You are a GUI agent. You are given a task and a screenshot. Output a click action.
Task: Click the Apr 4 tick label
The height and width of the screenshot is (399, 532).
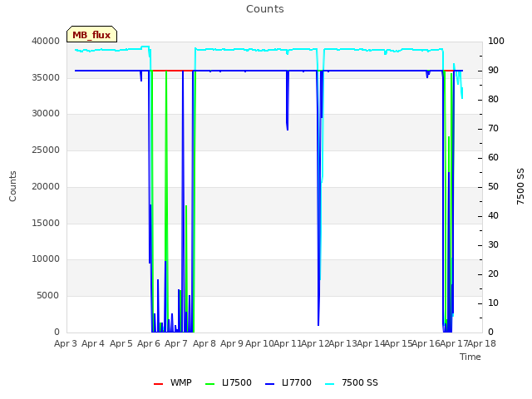click(x=93, y=343)
